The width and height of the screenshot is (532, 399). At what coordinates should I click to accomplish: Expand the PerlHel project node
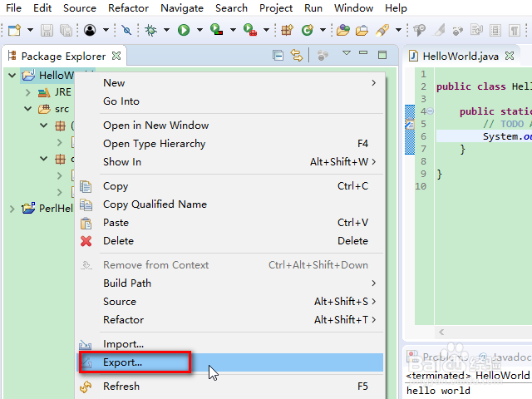click(x=12, y=209)
